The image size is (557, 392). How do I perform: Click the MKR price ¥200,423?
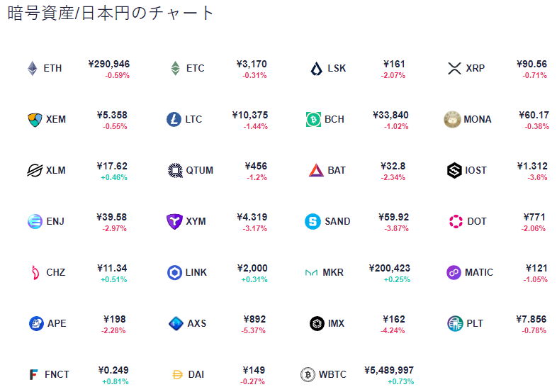coord(389,268)
